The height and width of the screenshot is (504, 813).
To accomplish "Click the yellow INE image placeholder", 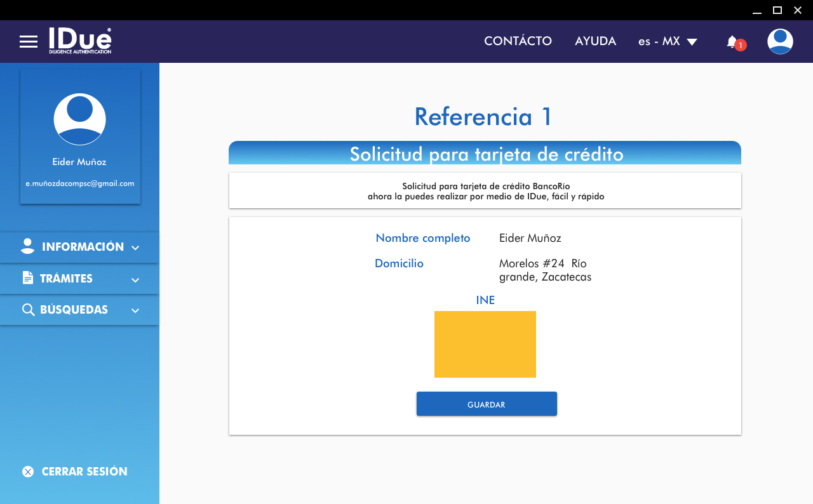I will pyautogui.click(x=485, y=344).
